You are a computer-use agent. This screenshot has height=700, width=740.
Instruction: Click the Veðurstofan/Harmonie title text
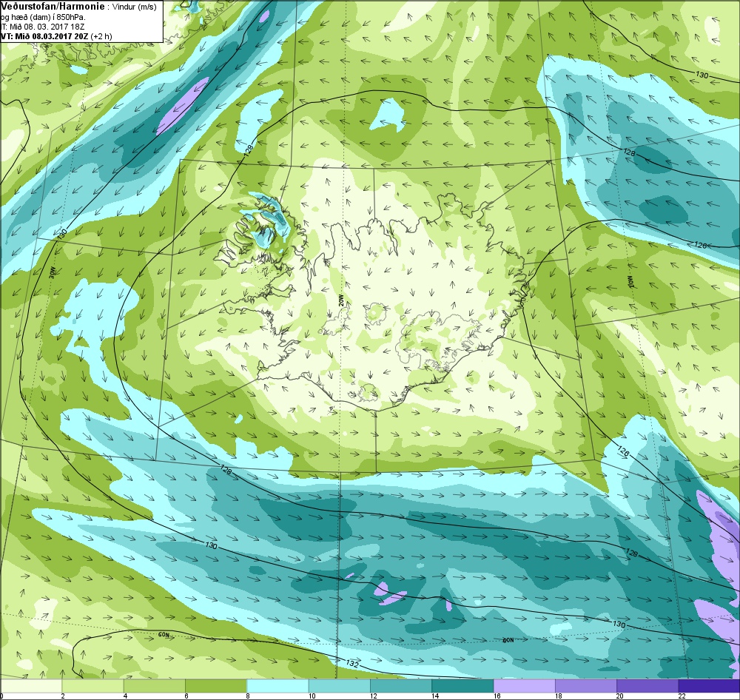tap(53, 7)
